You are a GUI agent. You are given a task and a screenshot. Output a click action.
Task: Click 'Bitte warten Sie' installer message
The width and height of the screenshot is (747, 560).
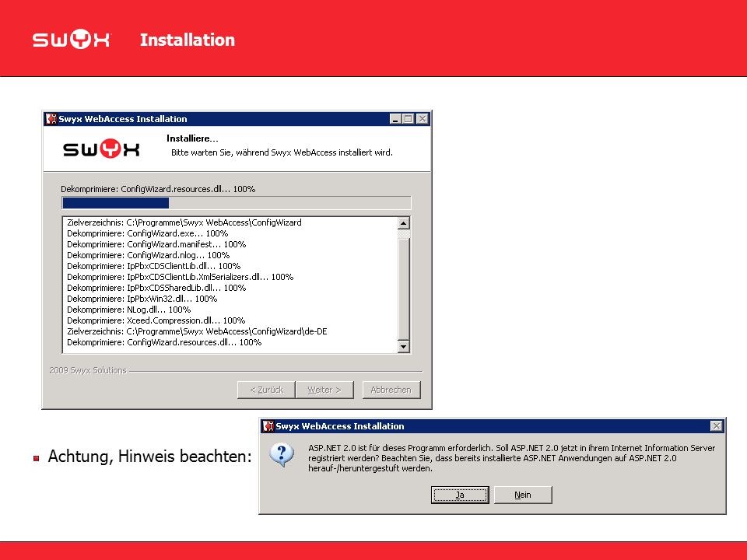[282, 153]
